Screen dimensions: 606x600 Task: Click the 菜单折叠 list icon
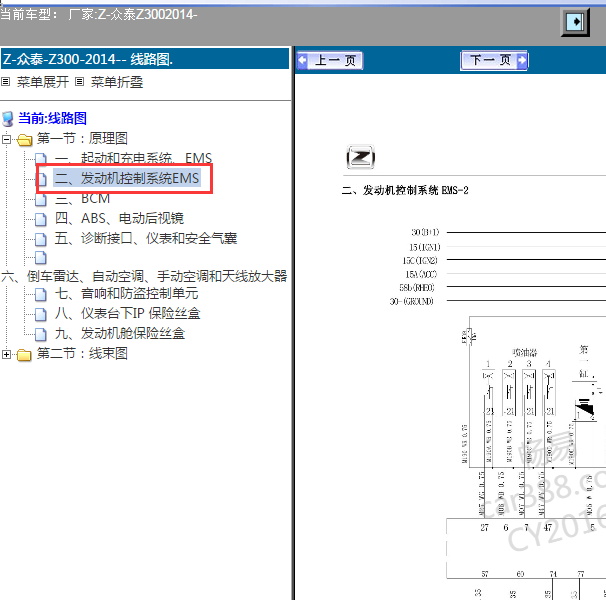(79, 82)
